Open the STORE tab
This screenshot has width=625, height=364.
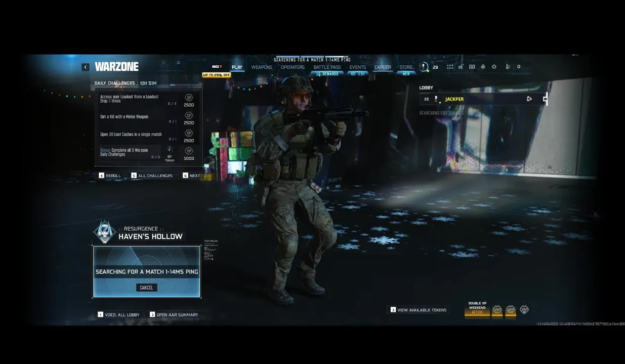pos(406,67)
